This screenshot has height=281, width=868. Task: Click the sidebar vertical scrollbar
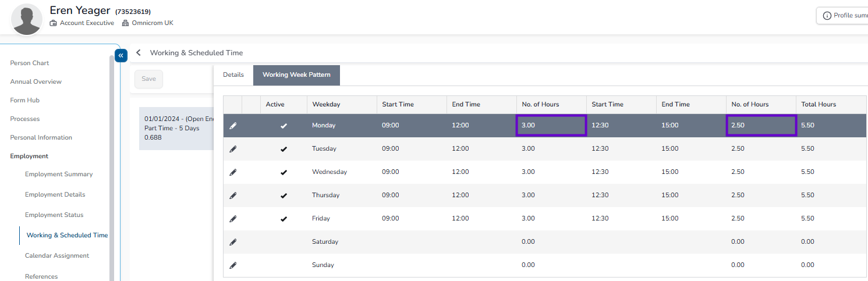112,168
